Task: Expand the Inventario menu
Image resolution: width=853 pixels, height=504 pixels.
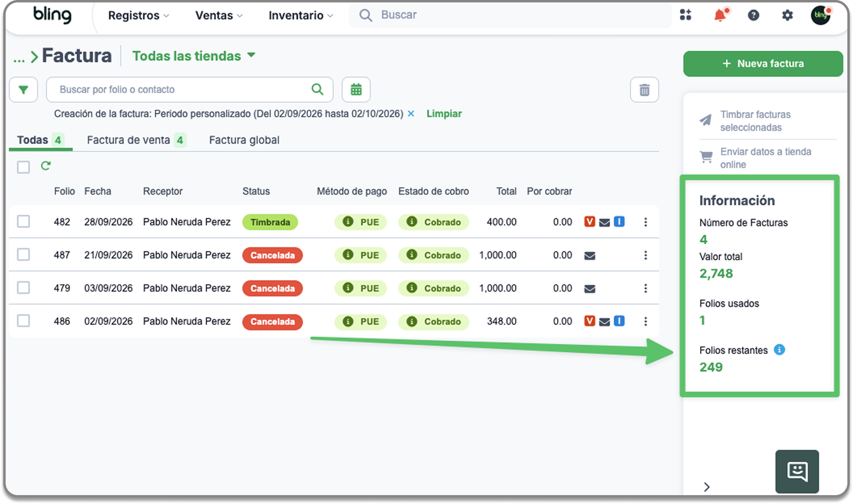Action: point(300,15)
